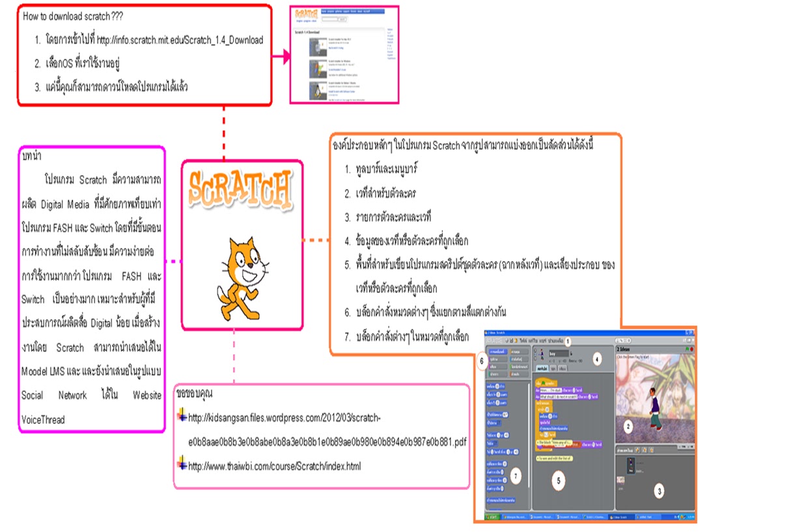Click the Windows Start button in the taskbar

pyautogui.click(x=493, y=516)
